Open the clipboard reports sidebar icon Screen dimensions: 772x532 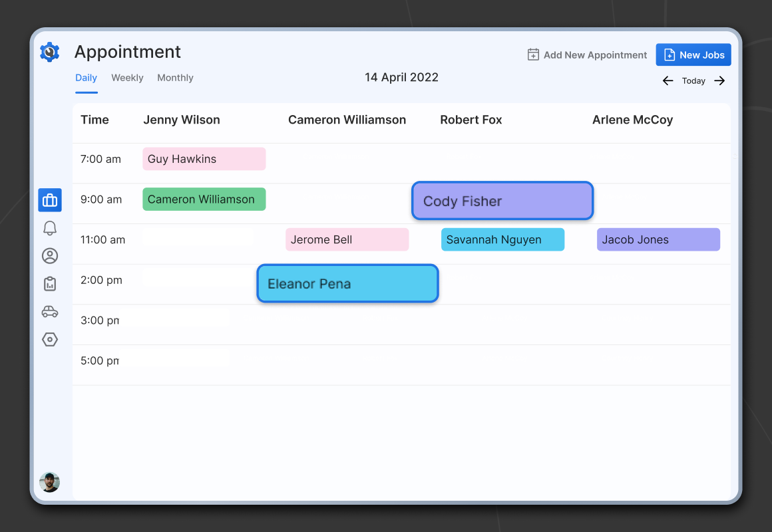tap(50, 283)
